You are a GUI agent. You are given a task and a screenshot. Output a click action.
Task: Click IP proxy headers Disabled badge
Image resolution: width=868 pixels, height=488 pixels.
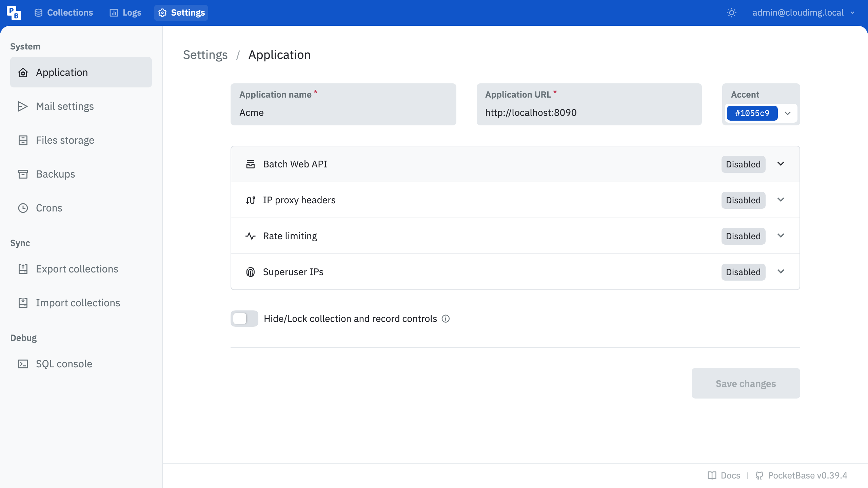pyautogui.click(x=743, y=200)
